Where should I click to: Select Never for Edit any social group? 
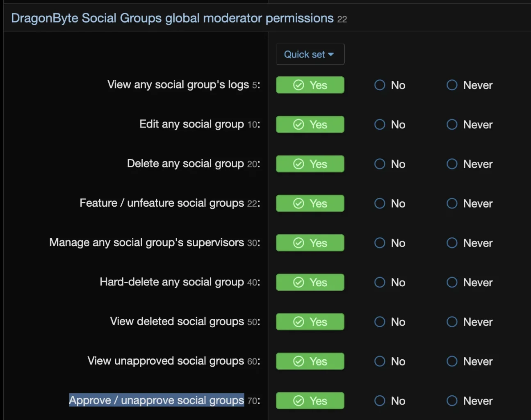coord(469,124)
